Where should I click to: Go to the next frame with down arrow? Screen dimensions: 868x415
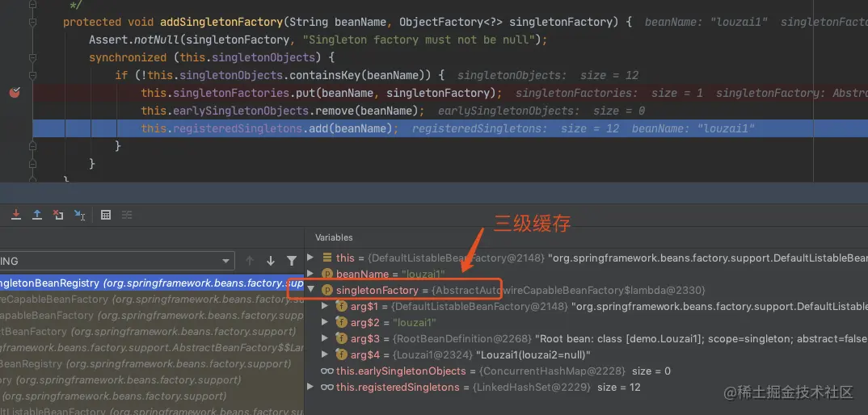tap(271, 261)
